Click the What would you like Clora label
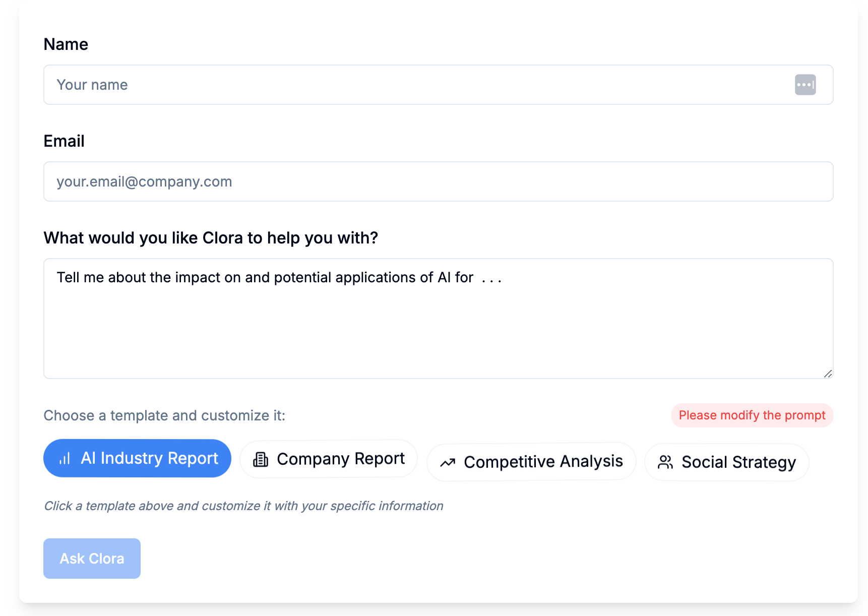Screen dimensions: 868x616 [x=211, y=238]
